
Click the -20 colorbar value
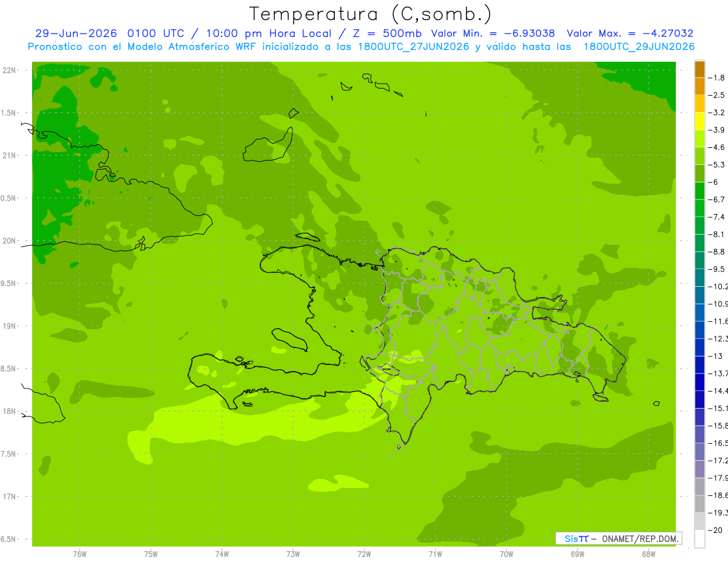pos(715,530)
